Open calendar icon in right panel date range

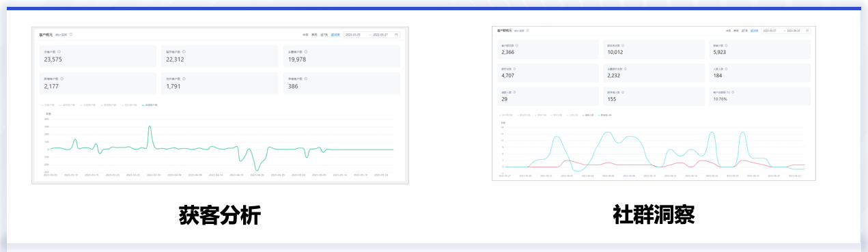(807, 31)
